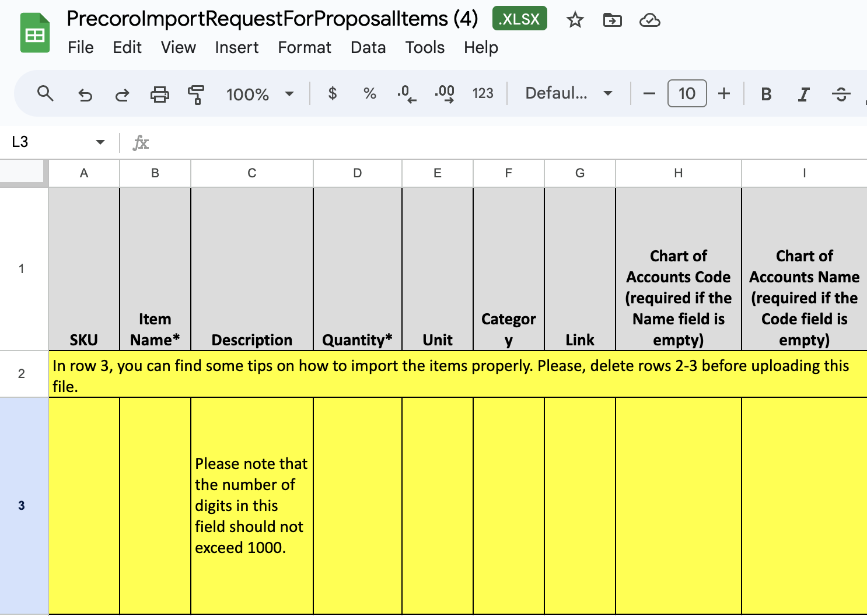Expand the name box dropdown arrow
867x616 pixels.
coord(100,142)
